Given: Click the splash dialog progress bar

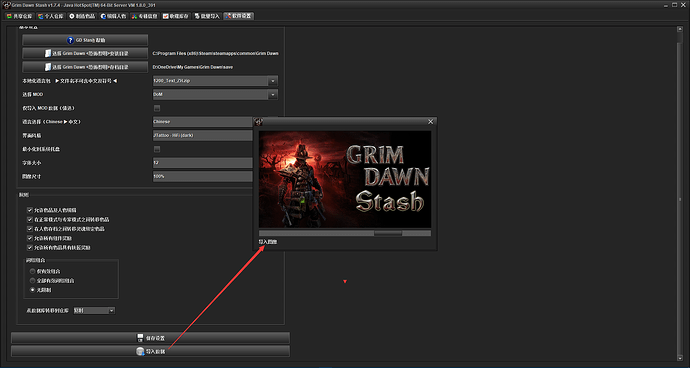Looking at the screenshot, I should (345, 233).
